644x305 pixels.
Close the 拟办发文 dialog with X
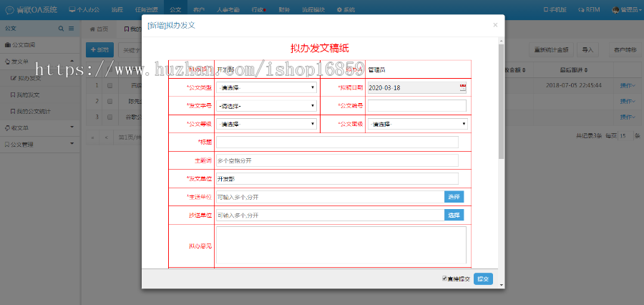495,25
